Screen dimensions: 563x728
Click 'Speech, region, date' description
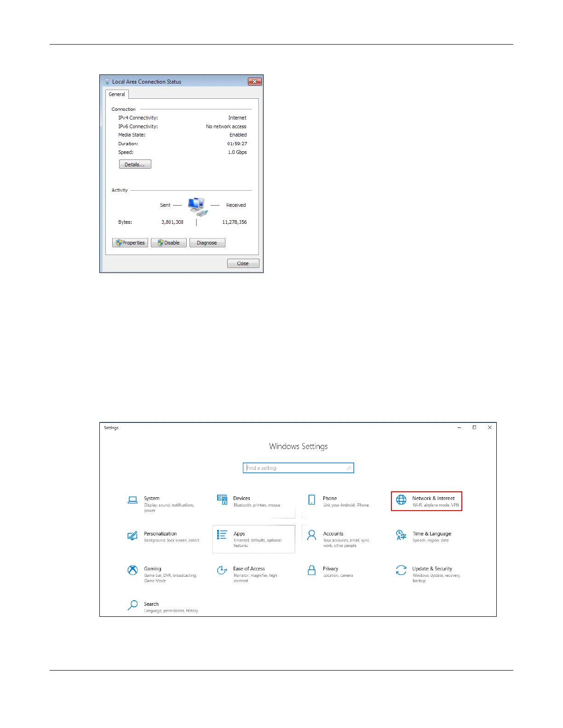(x=431, y=540)
